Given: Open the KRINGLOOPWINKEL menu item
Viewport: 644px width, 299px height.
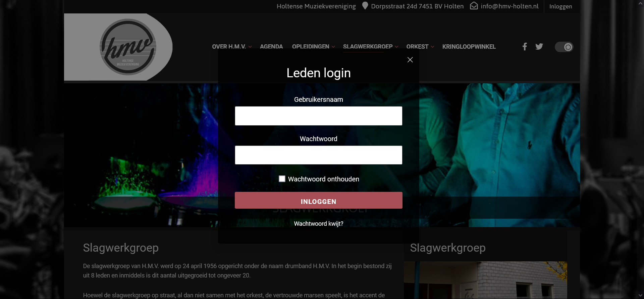Looking at the screenshot, I should coord(469,47).
